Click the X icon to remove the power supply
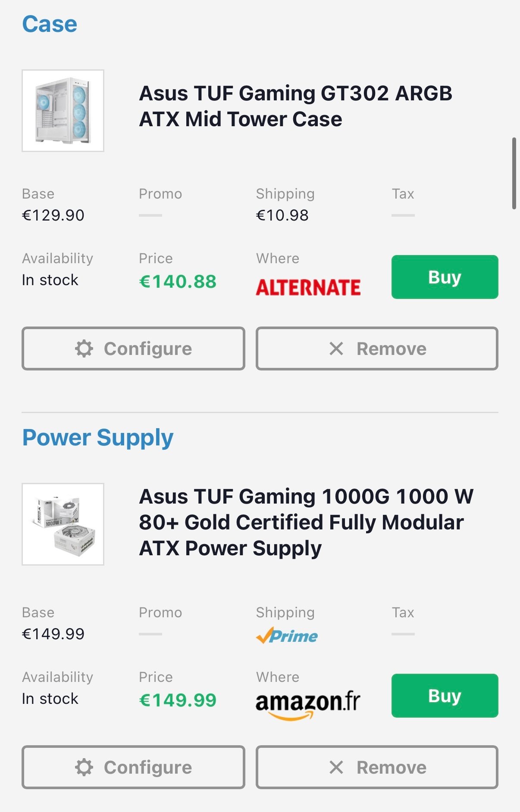 (x=336, y=767)
